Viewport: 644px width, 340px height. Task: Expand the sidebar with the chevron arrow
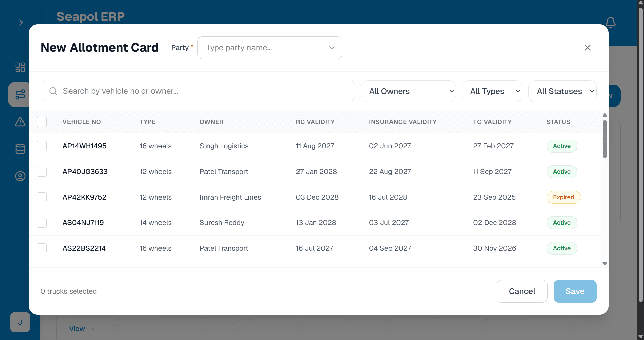pos(21,23)
